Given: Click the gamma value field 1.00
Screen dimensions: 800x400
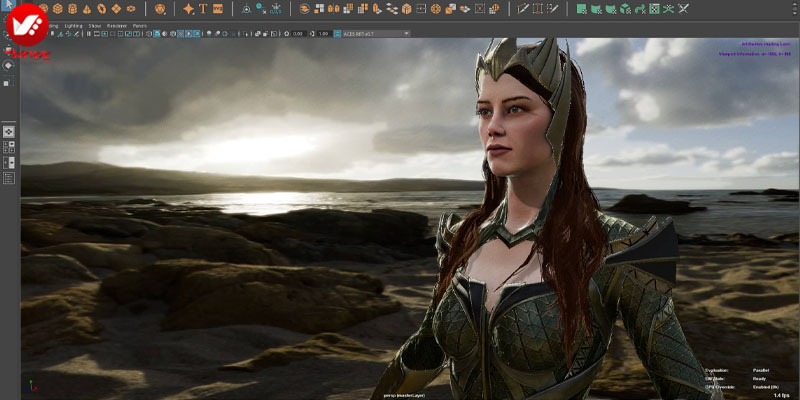Looking at the screenshot, I should [x=323, y=33].
